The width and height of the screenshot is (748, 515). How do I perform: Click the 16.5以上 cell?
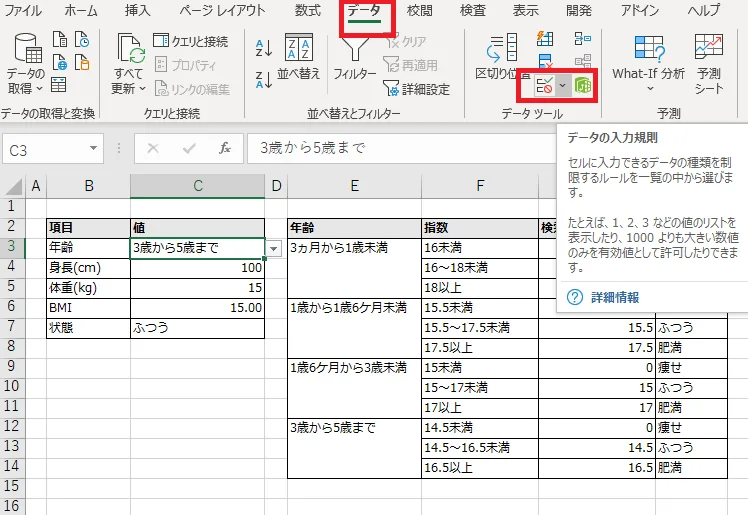pyautogui.click(x=480, y=468)
